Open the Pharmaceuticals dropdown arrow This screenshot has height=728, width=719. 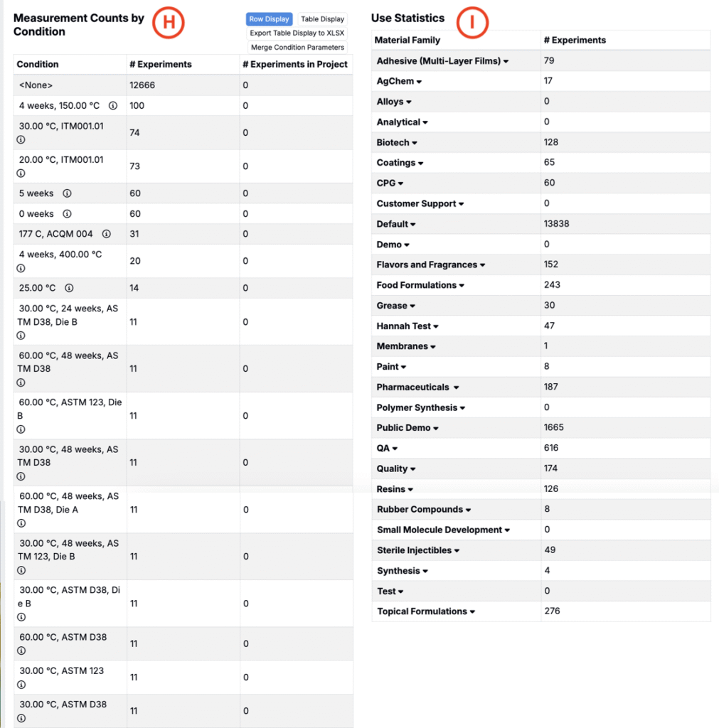pyautogui.click(x=456, y=388)
